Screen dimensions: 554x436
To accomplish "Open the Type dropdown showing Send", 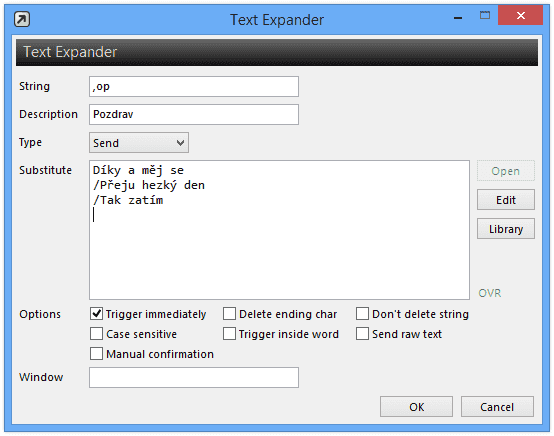I will tap(139, 143).
